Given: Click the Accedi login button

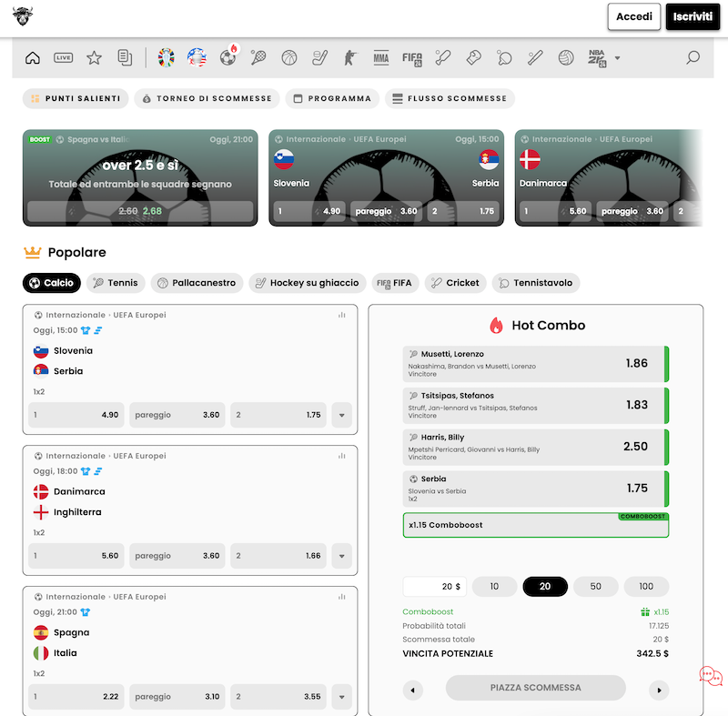Looking at the screenshot, I should [633, 16].
